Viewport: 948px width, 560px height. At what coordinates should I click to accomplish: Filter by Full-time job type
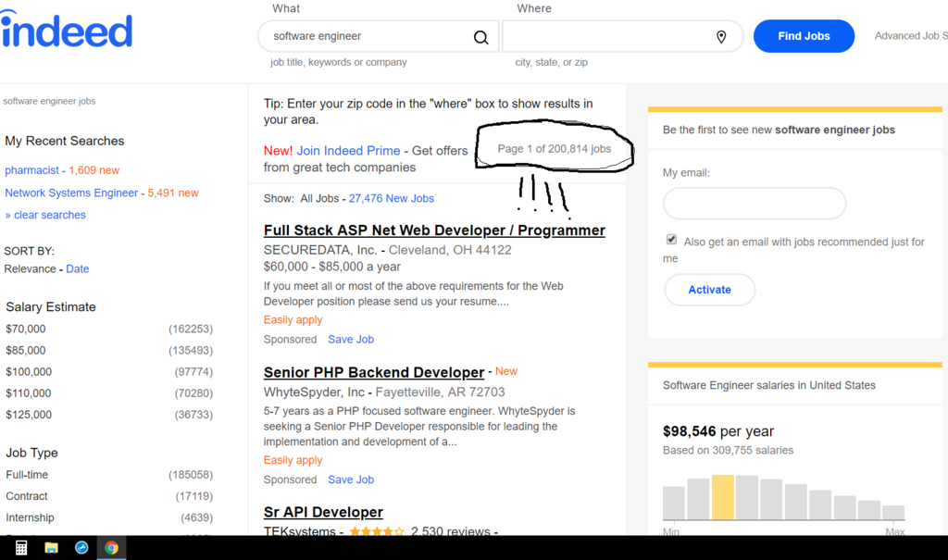point(27,476)
